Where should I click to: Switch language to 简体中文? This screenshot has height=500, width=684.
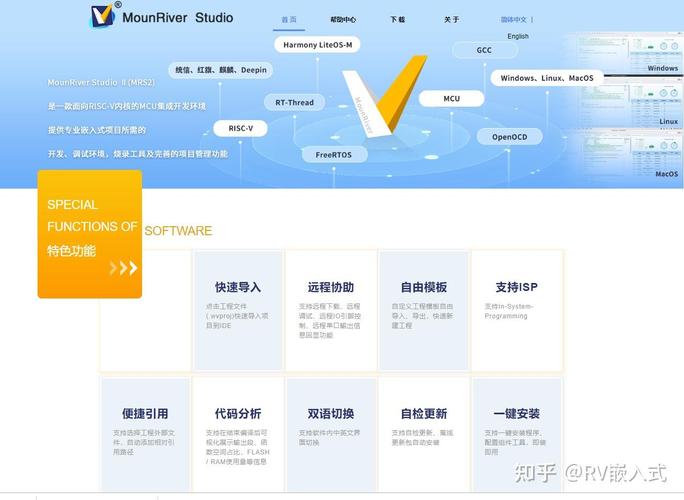pyautogui.click(x=514, y=20)
